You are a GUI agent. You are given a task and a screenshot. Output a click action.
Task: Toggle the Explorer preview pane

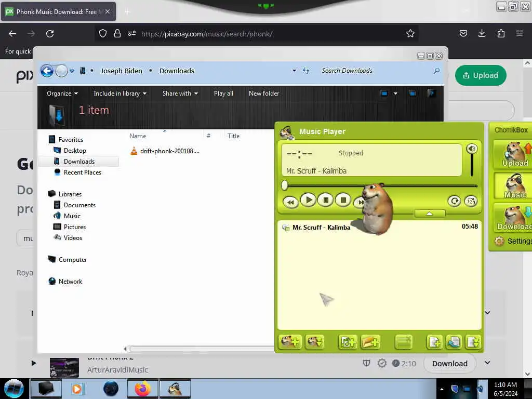pyautogui.click(x=413, y=94)
